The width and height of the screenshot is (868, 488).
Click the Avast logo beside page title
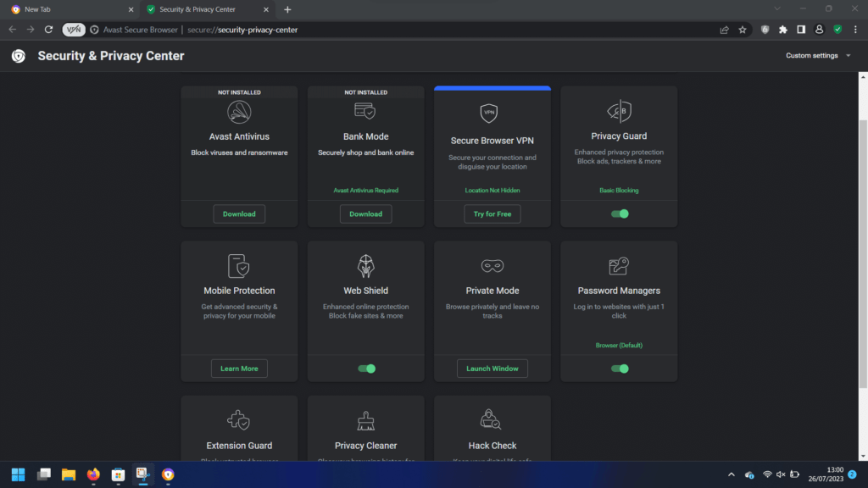pos(19,56)
